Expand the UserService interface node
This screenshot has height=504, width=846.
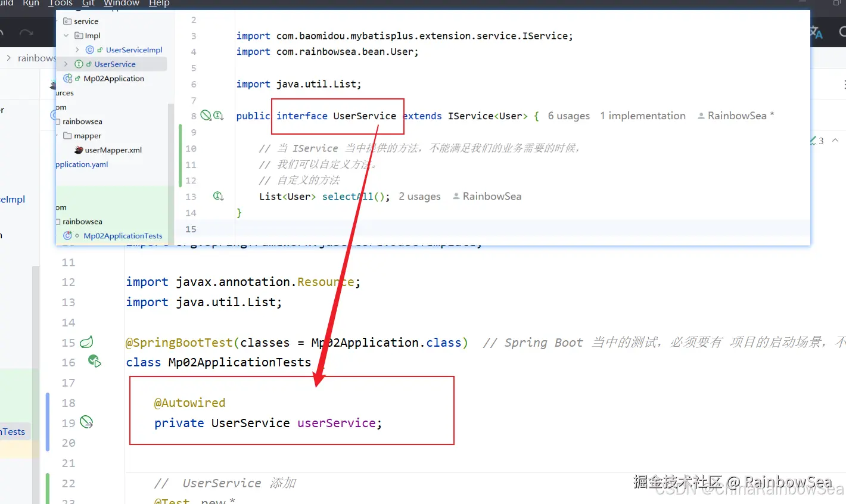click(x=66, y=64)
